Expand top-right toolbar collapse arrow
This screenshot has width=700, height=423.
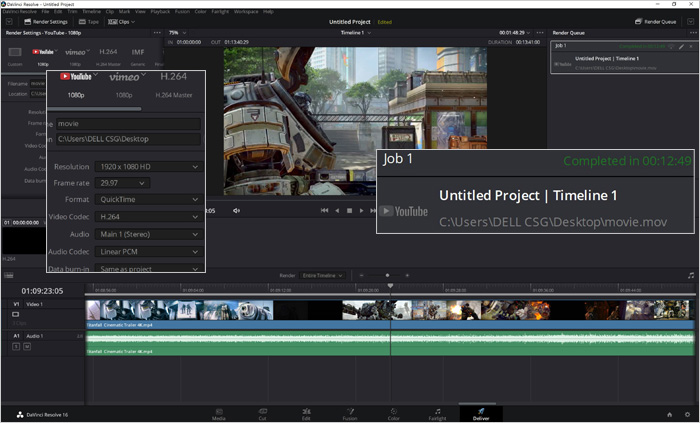(691, 21)
